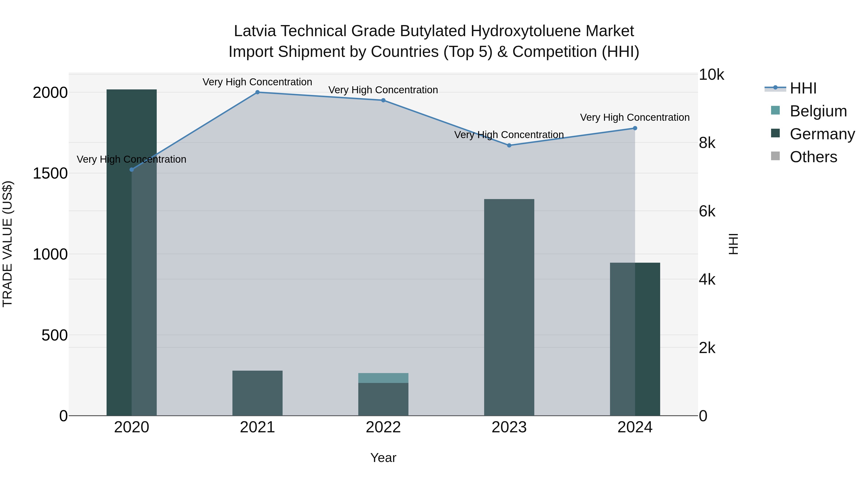Click the left axis value 0

pyautogui.click(x=63, y=416)
